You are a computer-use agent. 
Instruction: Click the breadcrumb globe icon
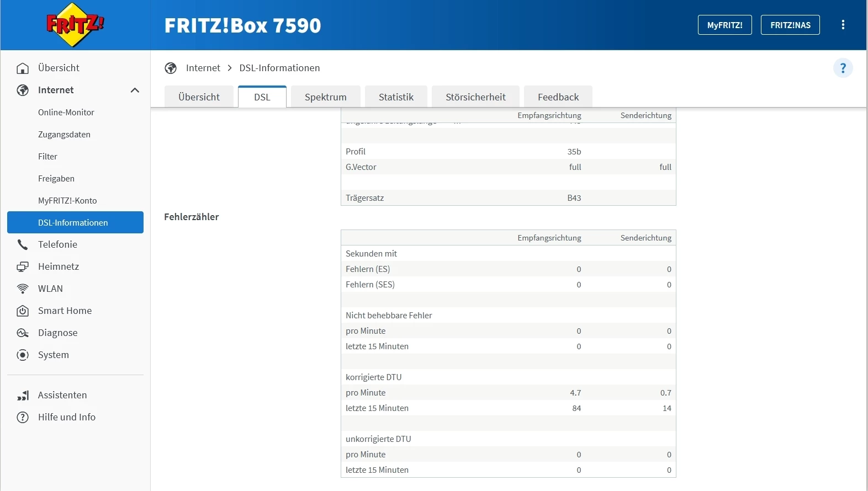click(x=171, y=68)
